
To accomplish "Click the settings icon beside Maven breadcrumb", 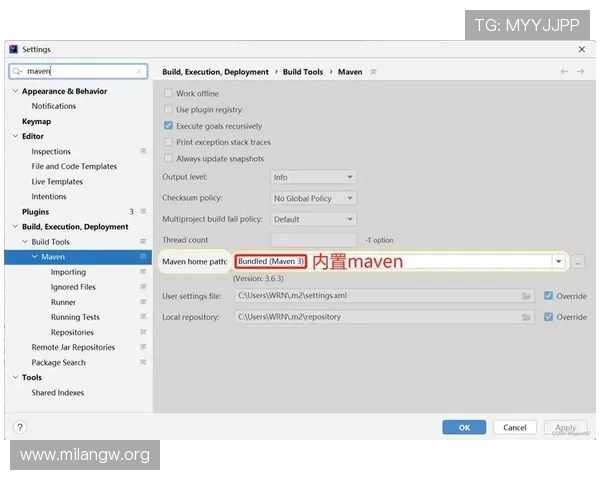I will tap(373, 72).
